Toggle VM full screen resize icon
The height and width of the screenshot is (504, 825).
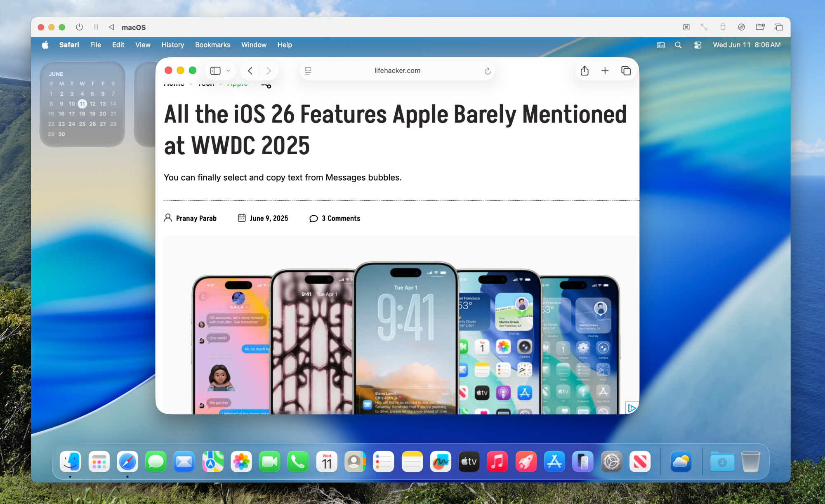(x=704, y=27)
